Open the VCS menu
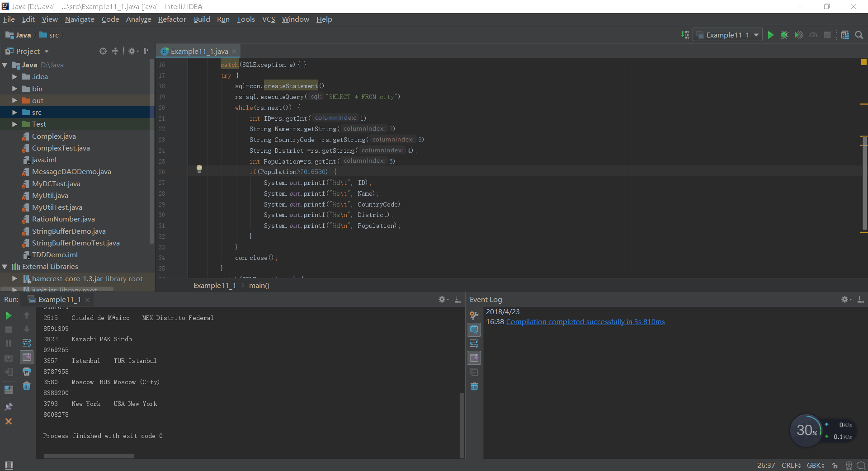 (269, 19)
